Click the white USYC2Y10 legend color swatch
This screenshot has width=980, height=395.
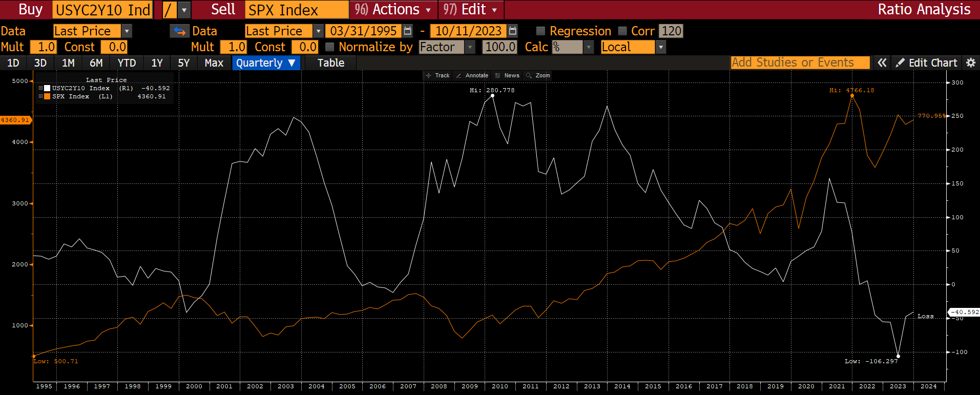pos(47,88)
